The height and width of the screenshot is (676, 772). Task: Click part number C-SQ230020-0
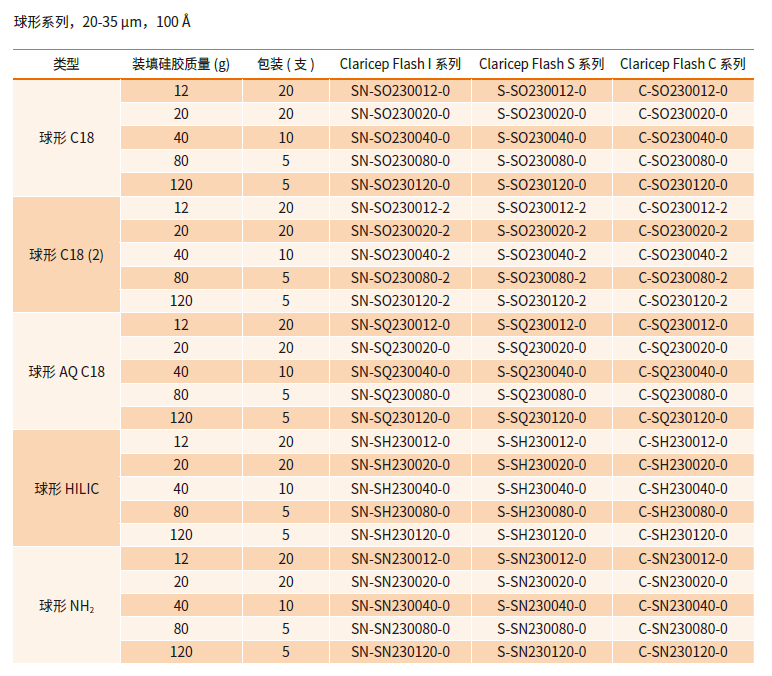(683, 348)
